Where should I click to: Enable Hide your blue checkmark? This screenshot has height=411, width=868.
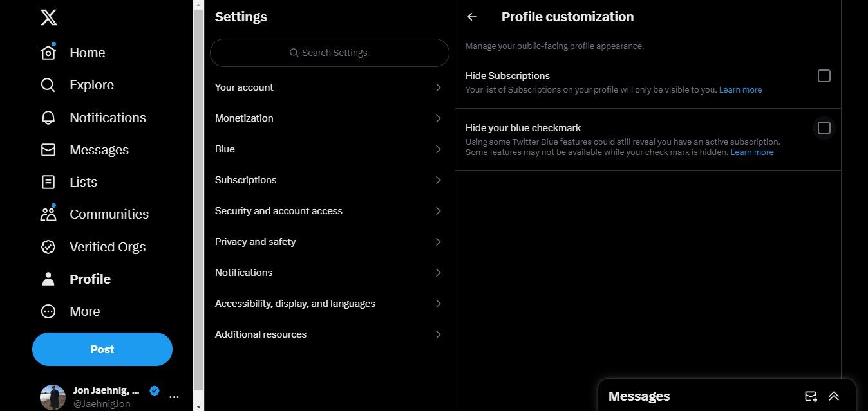pyautogui.click(x=824, y=127)
